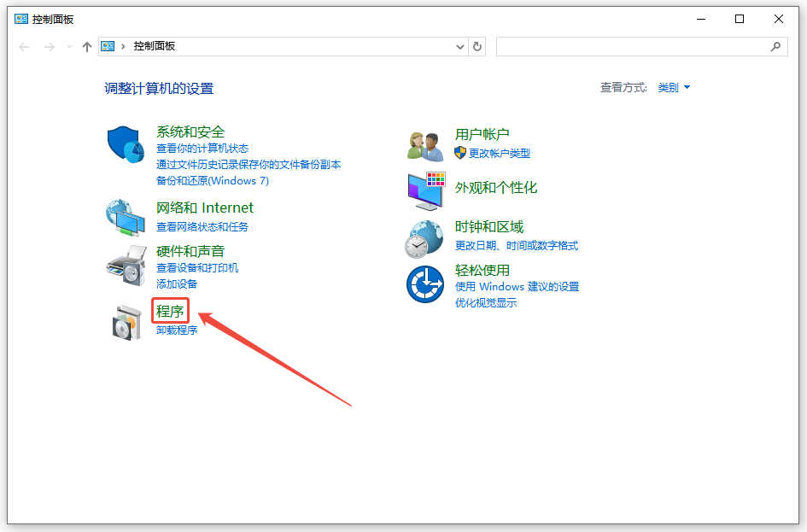Open 通过文件历史记录保存你的文件备份副本
The width and height of the screenshot is (807, 532).
249,165
